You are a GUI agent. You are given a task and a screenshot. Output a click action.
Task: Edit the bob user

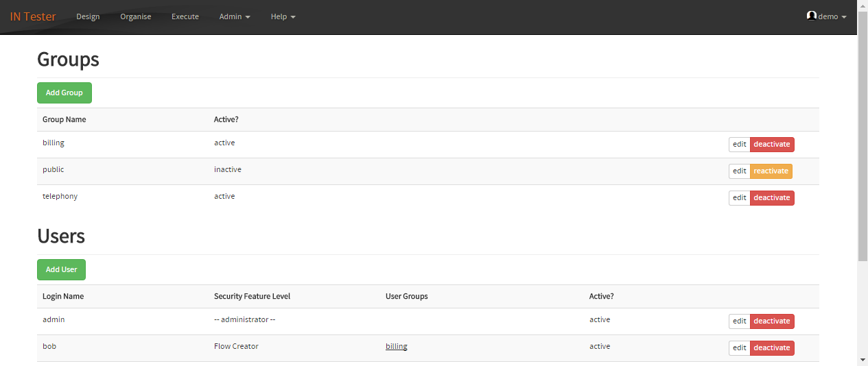click(x=739, y=347)
